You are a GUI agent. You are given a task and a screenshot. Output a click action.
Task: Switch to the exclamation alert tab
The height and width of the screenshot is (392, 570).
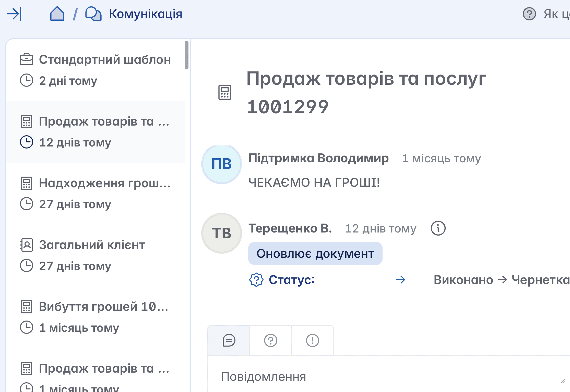point(313,340)
